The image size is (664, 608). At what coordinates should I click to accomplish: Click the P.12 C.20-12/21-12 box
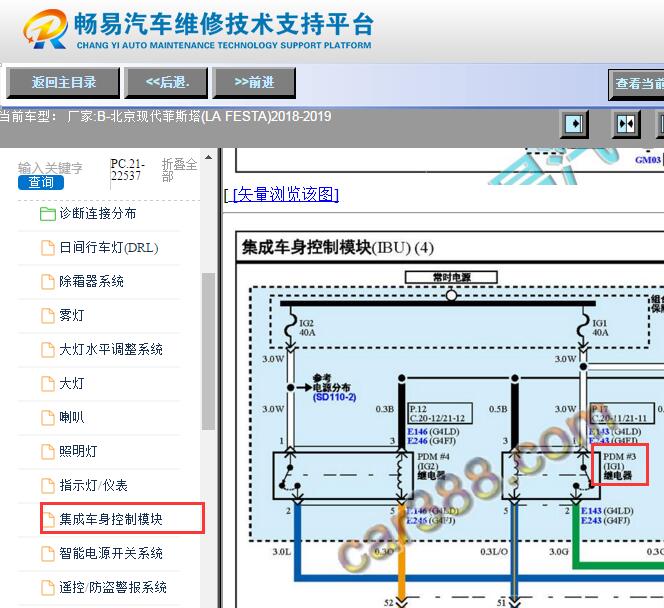(440, 413)
